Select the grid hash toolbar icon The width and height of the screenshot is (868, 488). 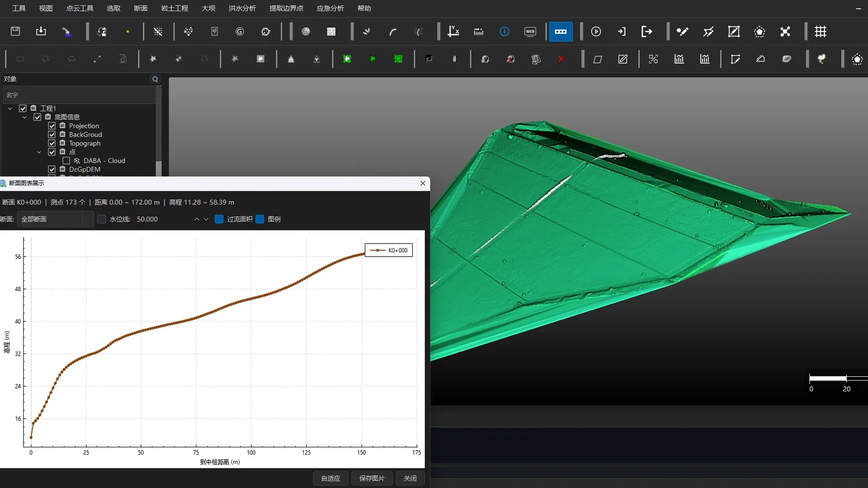[x=820, y=31]
